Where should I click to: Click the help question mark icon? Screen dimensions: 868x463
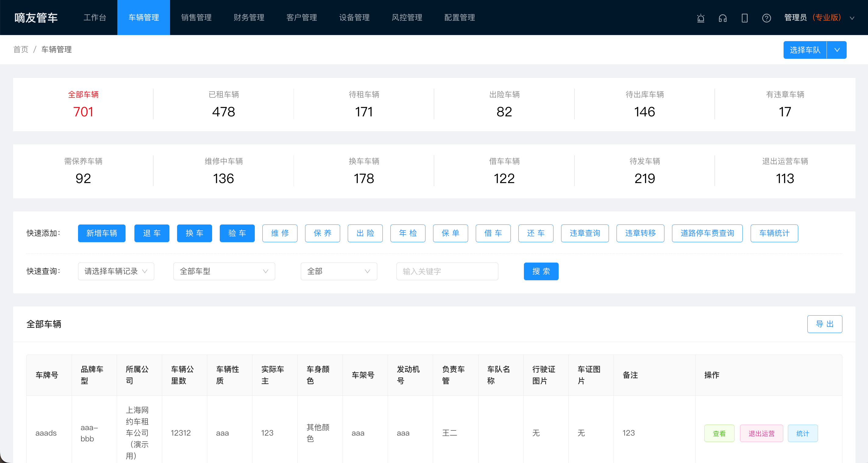tap(766, 18)
